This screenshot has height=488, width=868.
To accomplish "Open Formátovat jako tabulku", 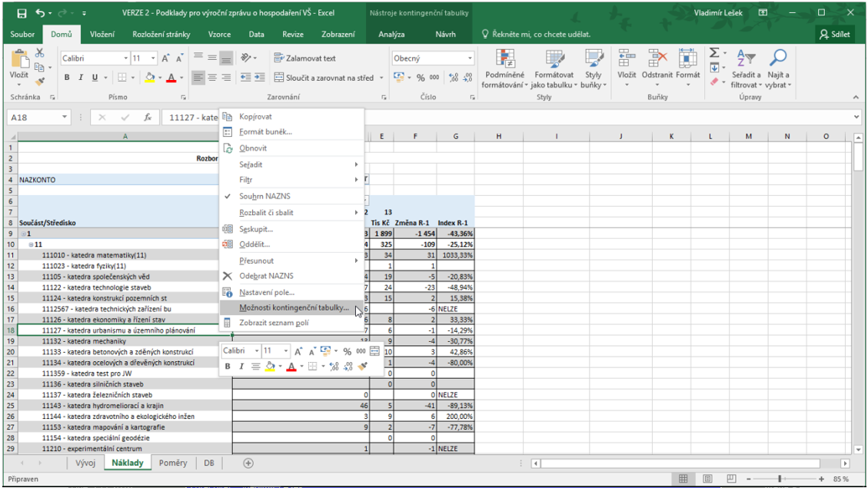I will click(x=554, y=68).
